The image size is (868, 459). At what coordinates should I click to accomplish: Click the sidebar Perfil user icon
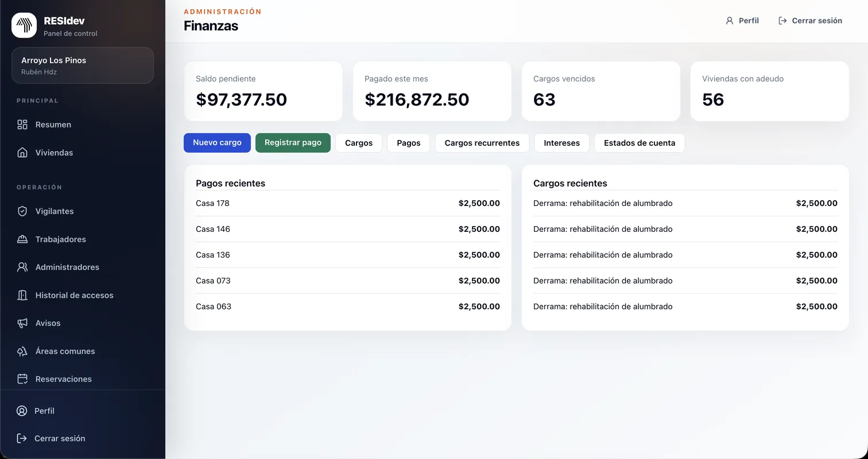coord(22,411)
